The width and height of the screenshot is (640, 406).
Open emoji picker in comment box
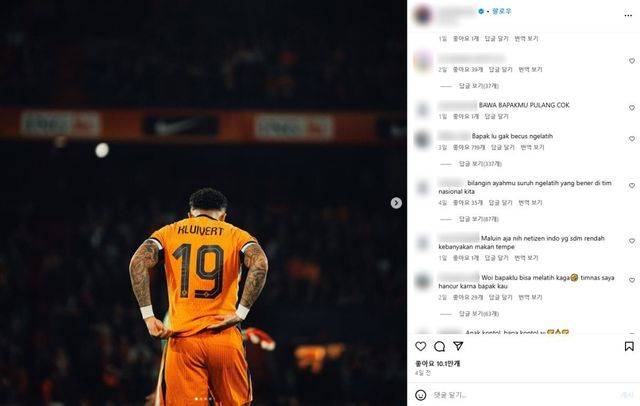[x=420, y=395]
